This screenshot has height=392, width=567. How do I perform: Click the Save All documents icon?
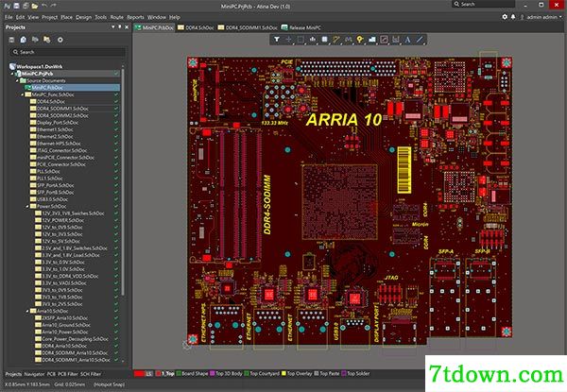click(26, 6)
